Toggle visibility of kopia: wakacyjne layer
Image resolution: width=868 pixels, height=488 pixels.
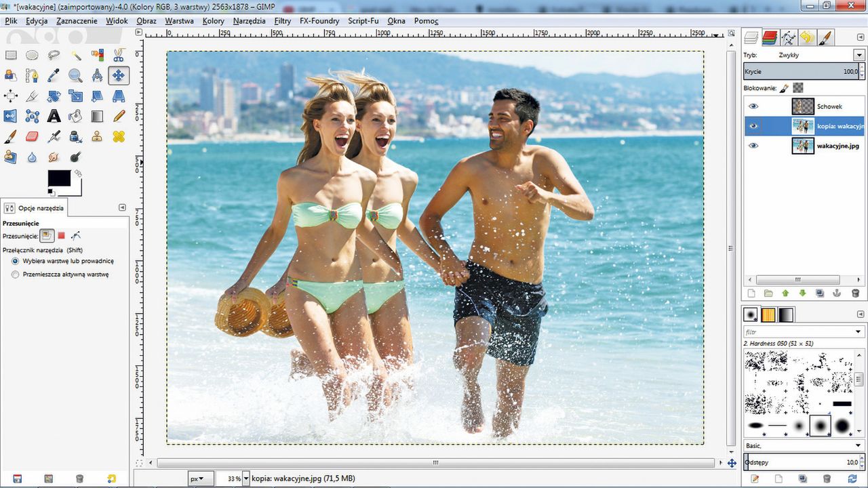(753, 126)
